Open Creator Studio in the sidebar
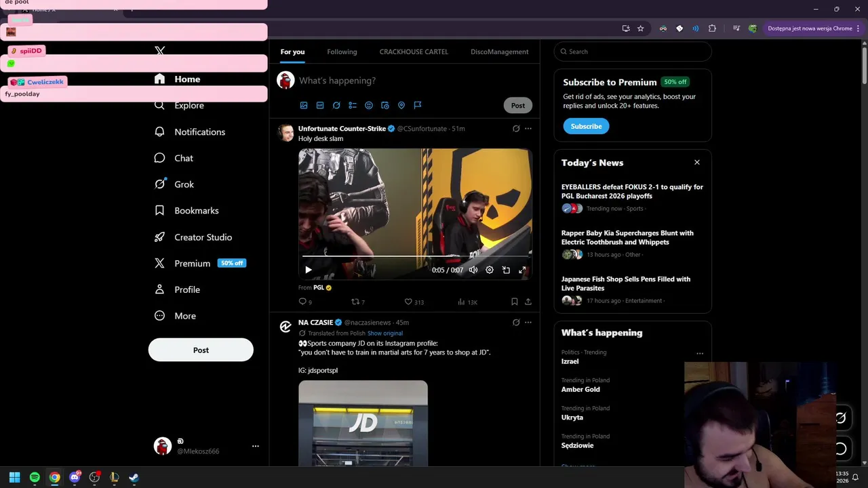The height and width of the screenshot is (488, 868). tap(193, 237)
